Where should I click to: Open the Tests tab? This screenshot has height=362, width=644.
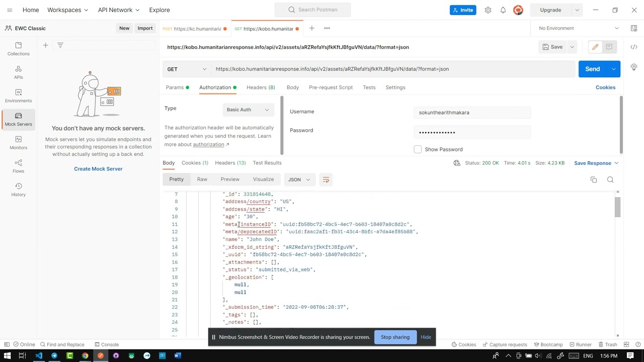click(x=369, y=87)
